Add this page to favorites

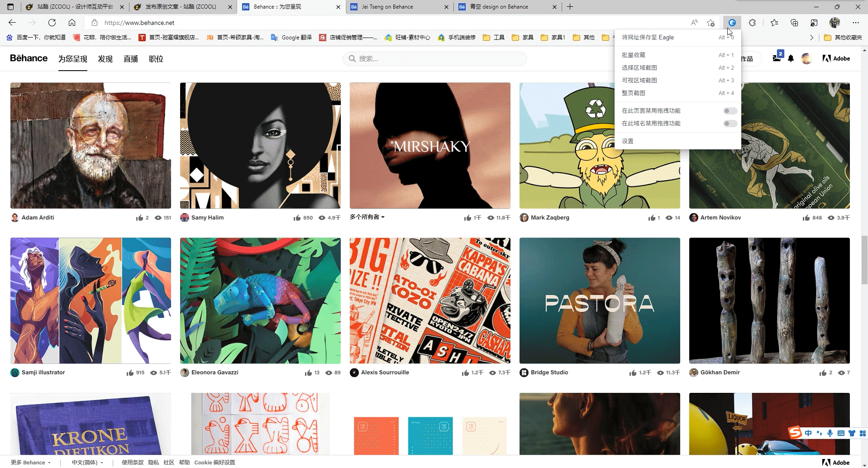click(x=711, y=23)
